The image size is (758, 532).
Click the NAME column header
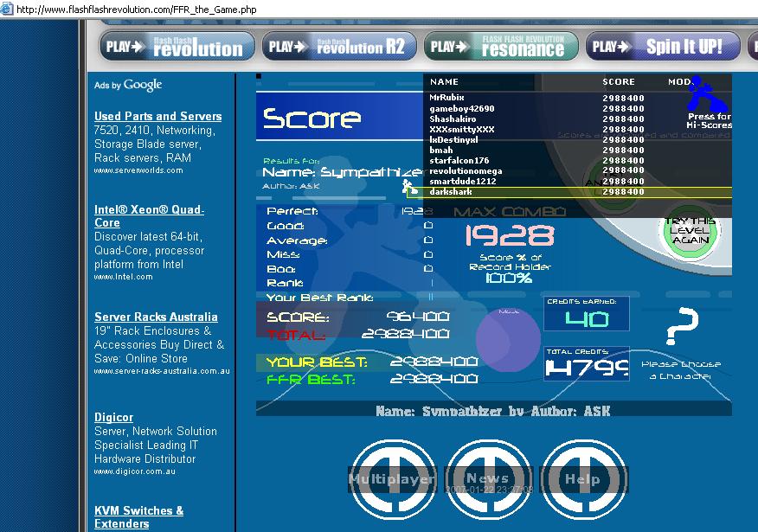[x=444, y=81]
